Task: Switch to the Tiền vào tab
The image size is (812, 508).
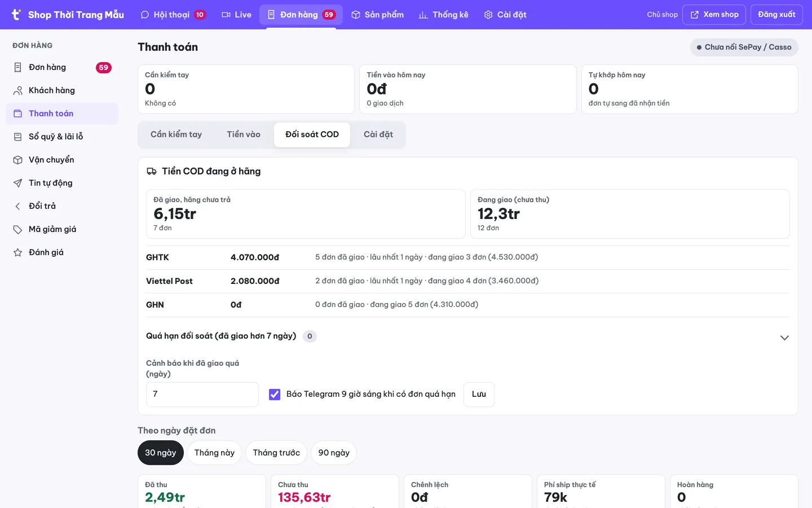Action: [244, 135]
